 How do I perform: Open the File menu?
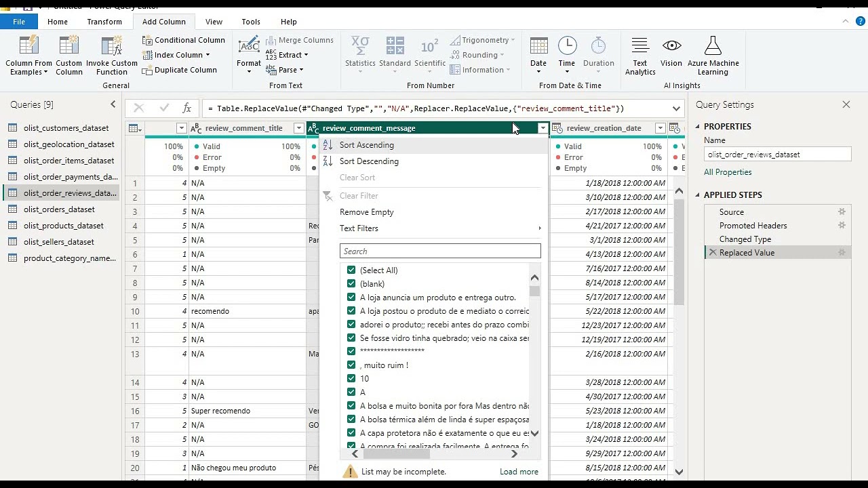(x=19, y=22)
